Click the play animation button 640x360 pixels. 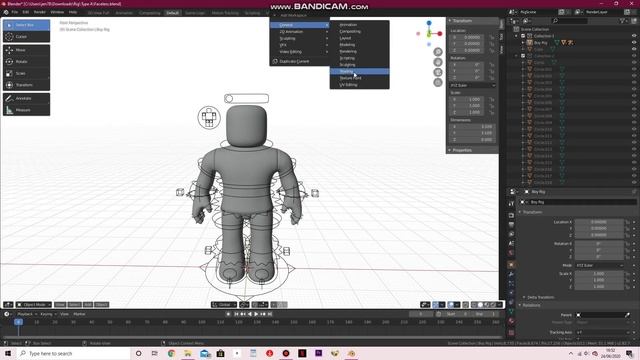point(256,314)
